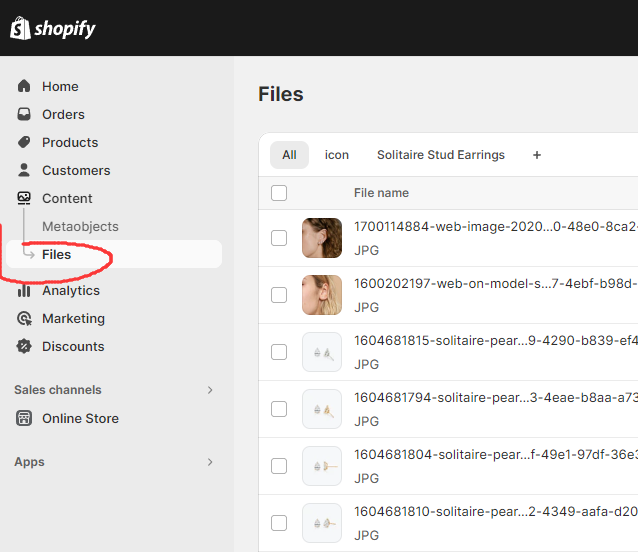Screen dimensions: 638x552
Task: Click JPG label under 1600202197 file
Action: tap(367, 307)
